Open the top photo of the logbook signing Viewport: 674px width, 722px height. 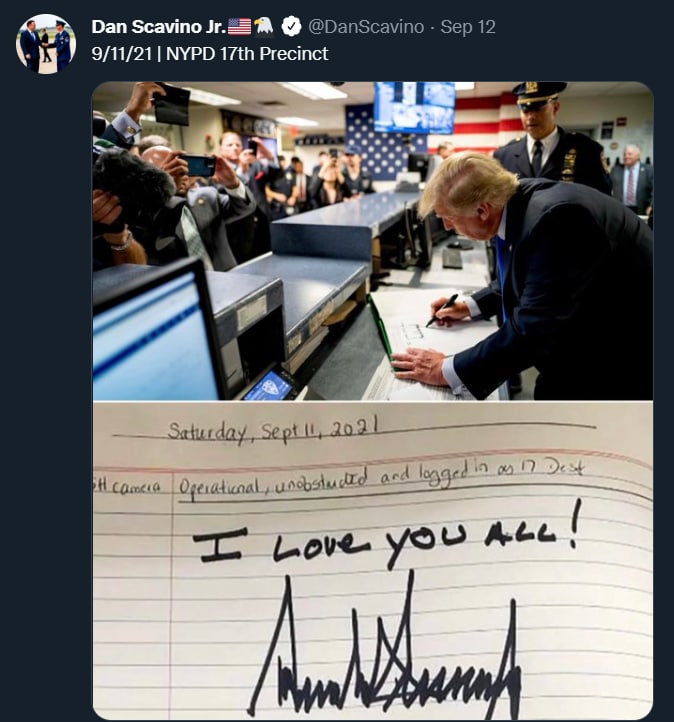pos(372,241)
